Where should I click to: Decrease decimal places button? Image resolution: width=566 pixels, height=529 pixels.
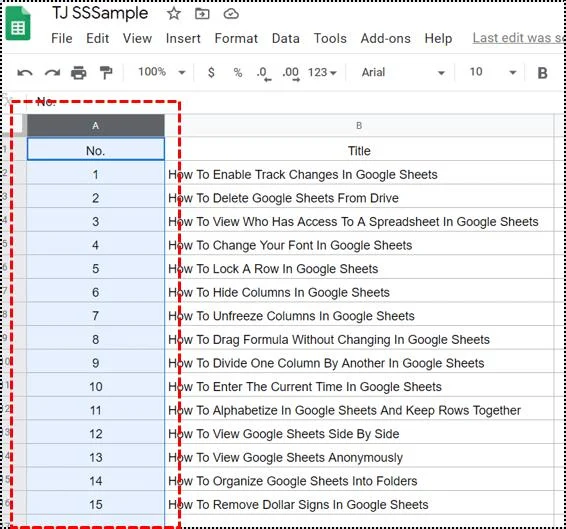(x=264, y=74)
